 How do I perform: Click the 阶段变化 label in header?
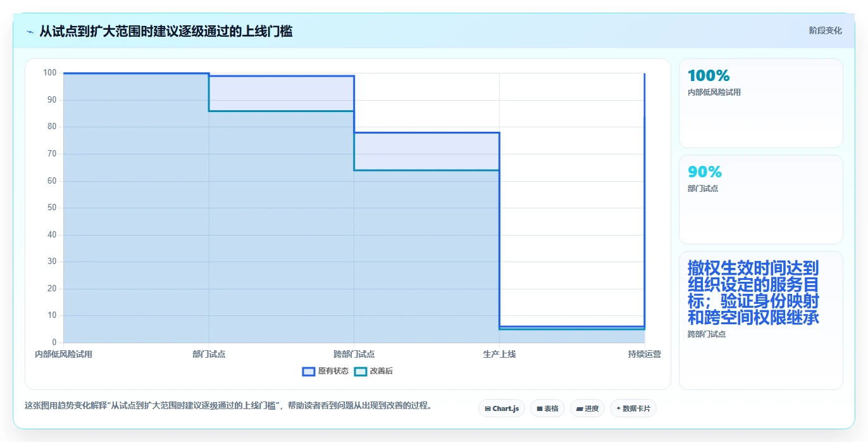pos(826,30)
